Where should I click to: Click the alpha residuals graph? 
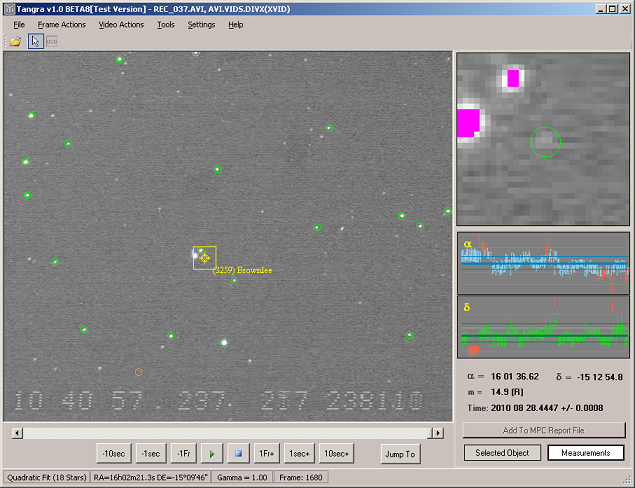pyautogui.click(x=543, y=263)
